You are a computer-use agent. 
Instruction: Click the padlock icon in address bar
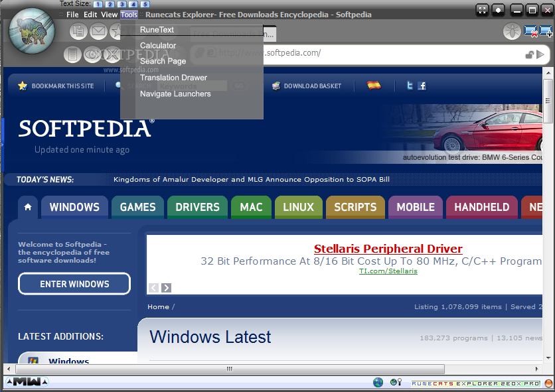coord(530,54)
